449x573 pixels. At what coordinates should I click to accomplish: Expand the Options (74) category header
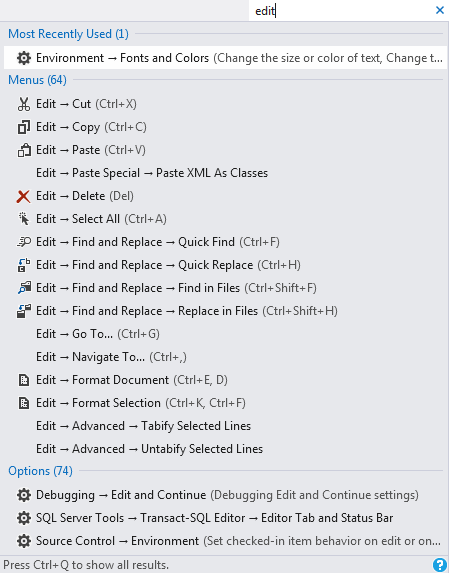tap(40, 471)
